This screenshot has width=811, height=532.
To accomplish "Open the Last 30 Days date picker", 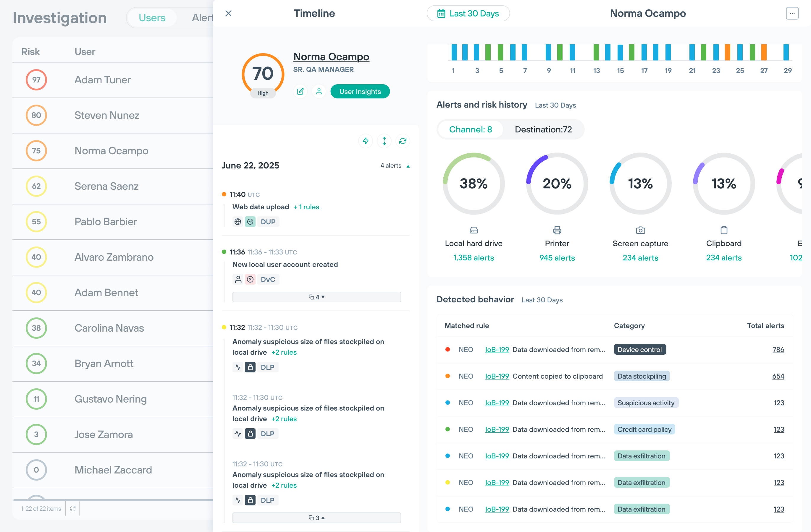I will (468, 13).
